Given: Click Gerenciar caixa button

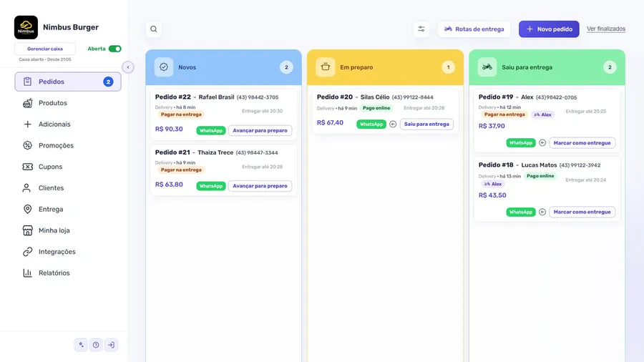Looking at the screenshot, I should click(x=45, y=49).
